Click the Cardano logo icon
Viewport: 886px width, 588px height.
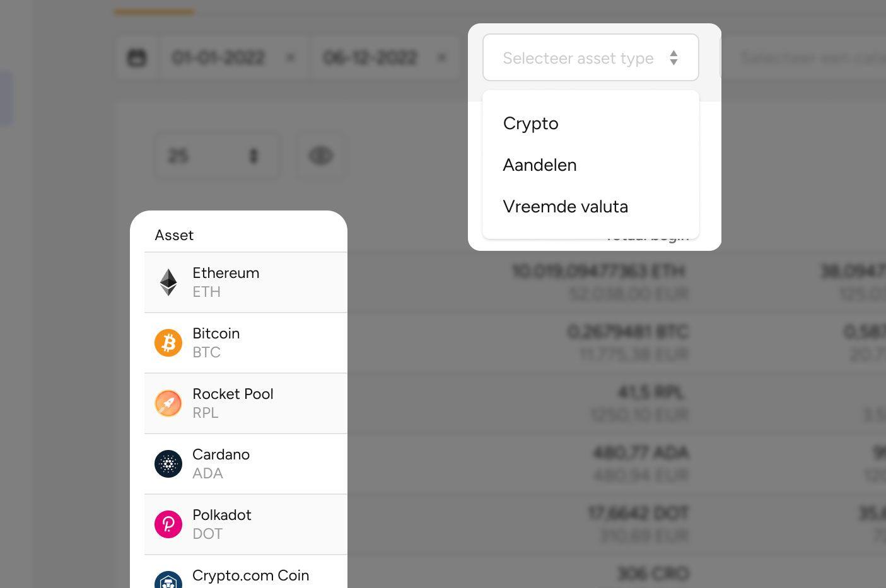(168, 464)
